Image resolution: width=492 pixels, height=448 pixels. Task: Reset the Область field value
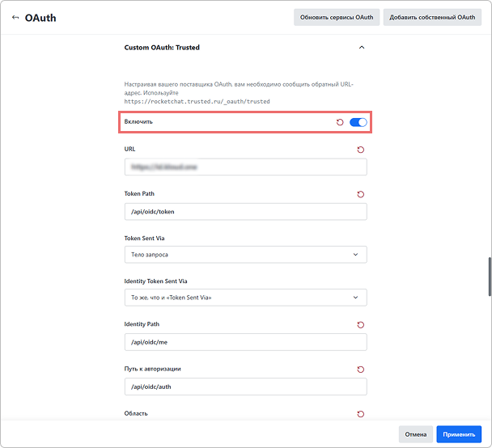click(x=361, y=414)
